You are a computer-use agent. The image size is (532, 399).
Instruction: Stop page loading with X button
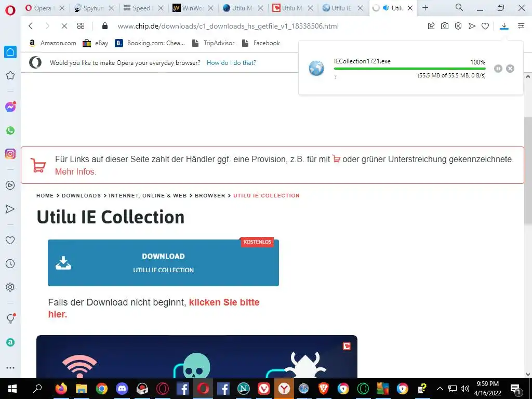pyautogui.click(x=64, y=26)
